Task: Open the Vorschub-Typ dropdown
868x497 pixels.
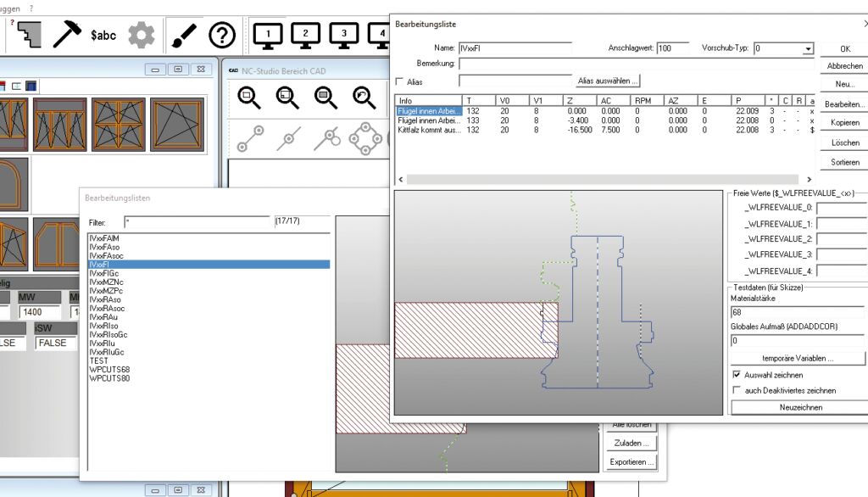Action: coord(808,49)
